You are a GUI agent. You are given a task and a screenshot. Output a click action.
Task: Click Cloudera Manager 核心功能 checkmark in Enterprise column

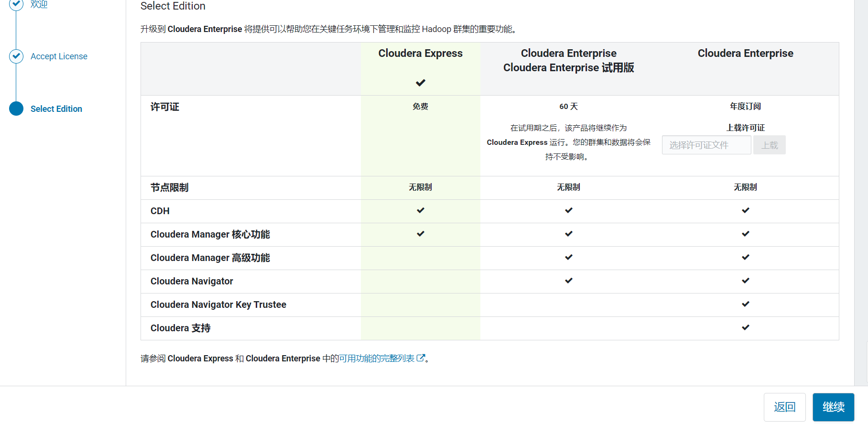point(746,234)
